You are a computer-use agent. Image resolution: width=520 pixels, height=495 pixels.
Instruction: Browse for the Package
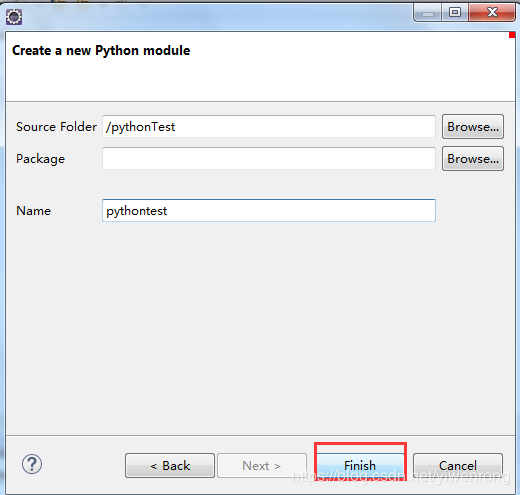(x=473, y=159)
